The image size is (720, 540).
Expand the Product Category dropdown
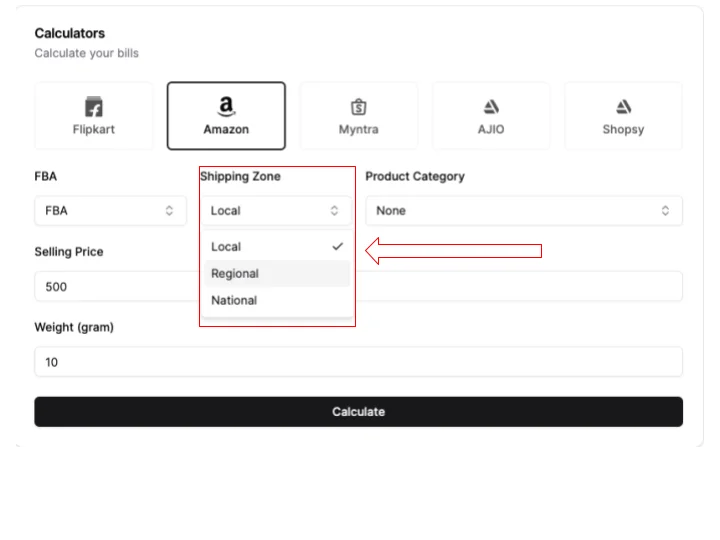click(x=523, y=211)
